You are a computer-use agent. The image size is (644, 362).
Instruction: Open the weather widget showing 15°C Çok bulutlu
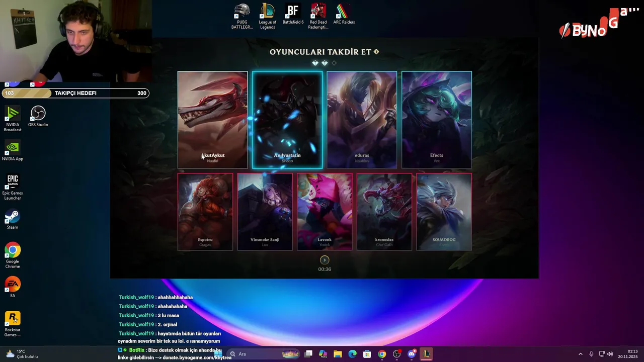(22, 354)
